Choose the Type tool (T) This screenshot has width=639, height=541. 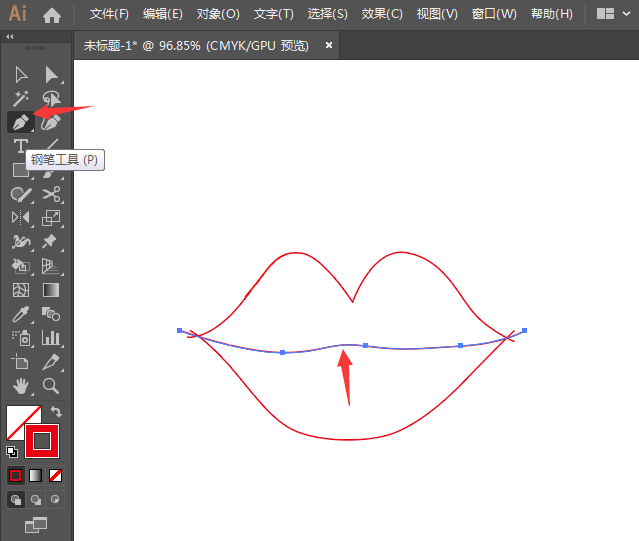(19, 146)
